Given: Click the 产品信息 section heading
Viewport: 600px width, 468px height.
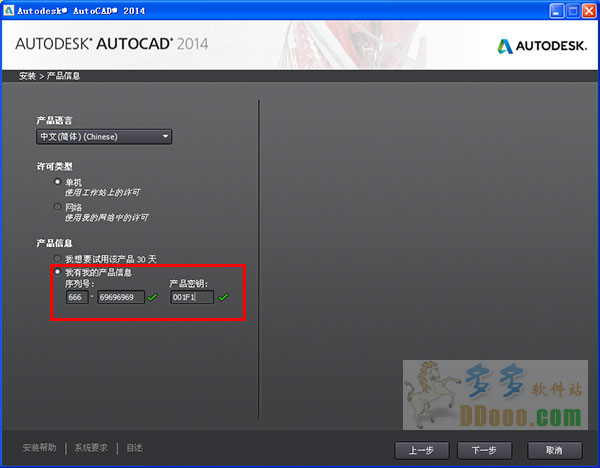Looking at the screenshot, I should [x=54, y=243].
